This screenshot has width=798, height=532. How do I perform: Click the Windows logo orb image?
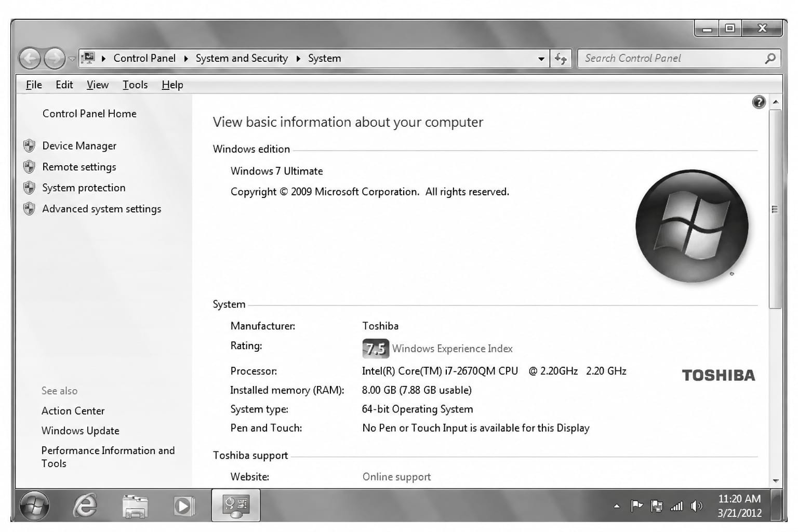click(692, 226)
